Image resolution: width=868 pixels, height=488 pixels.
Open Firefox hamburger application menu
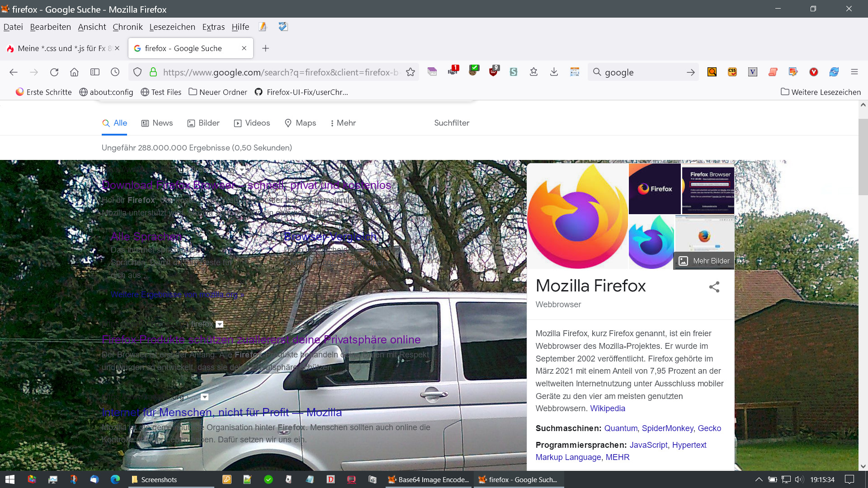click(854, 72)
